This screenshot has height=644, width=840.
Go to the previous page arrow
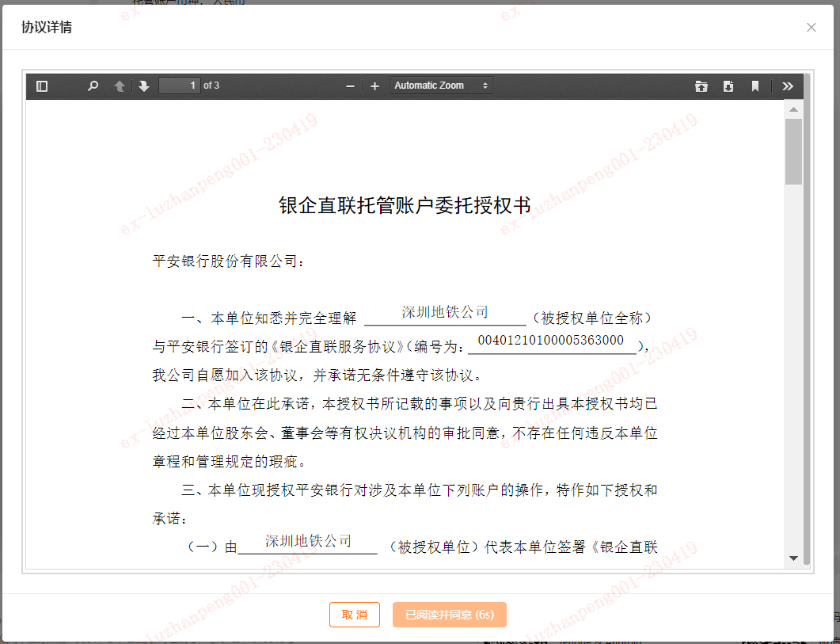119,86
